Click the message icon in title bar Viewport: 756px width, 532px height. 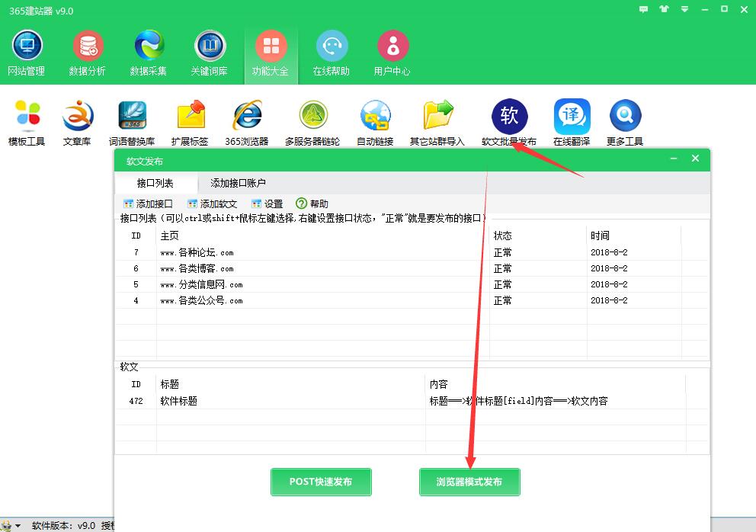pos(644,9)
